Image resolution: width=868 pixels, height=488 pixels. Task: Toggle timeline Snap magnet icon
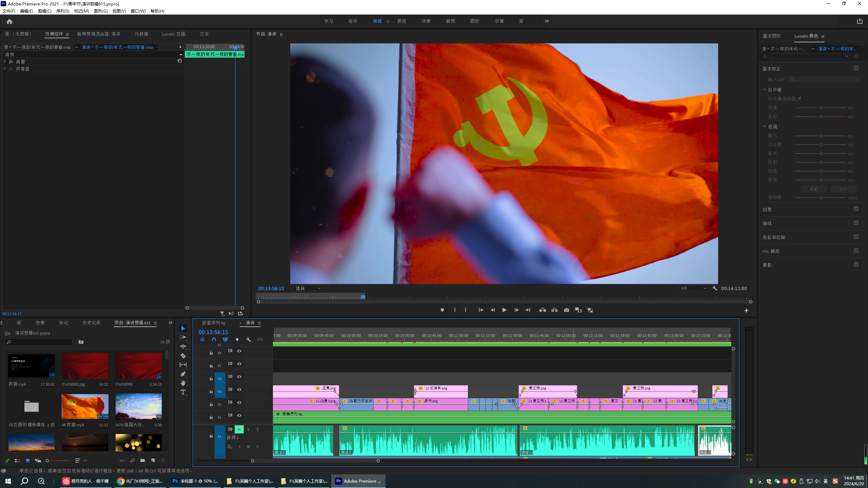214,340
